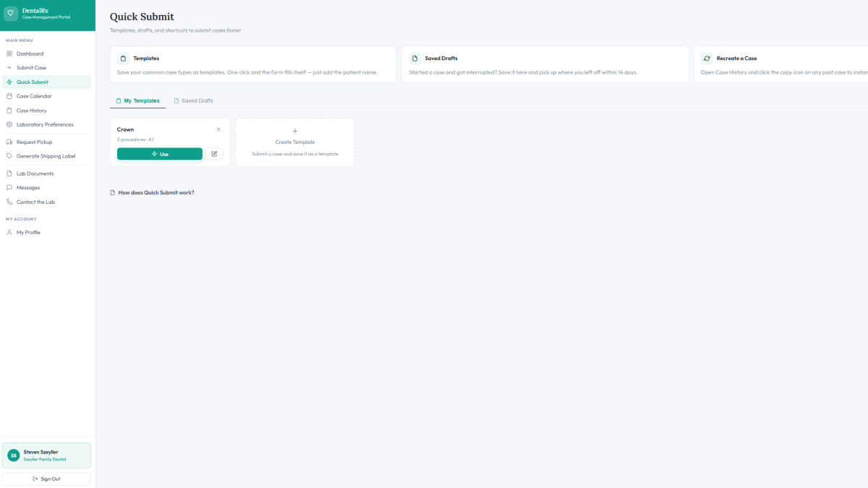Open Messages in the sidebar
The image size is (868, 488).
[47, 187]
